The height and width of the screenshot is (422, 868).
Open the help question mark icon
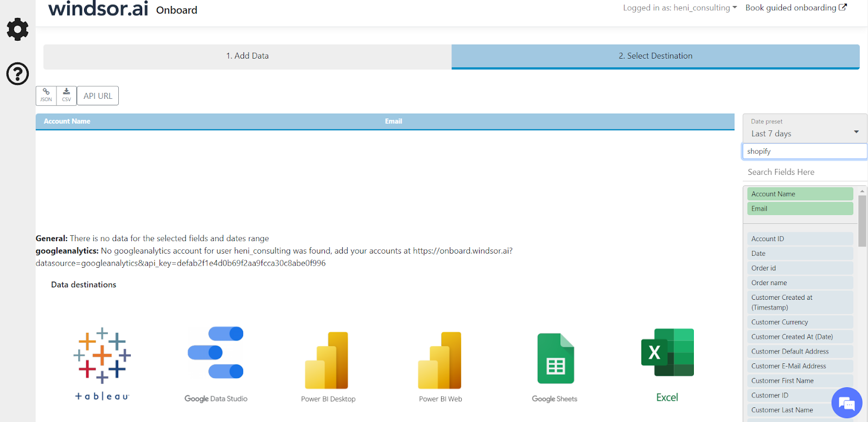coord(17,74)
